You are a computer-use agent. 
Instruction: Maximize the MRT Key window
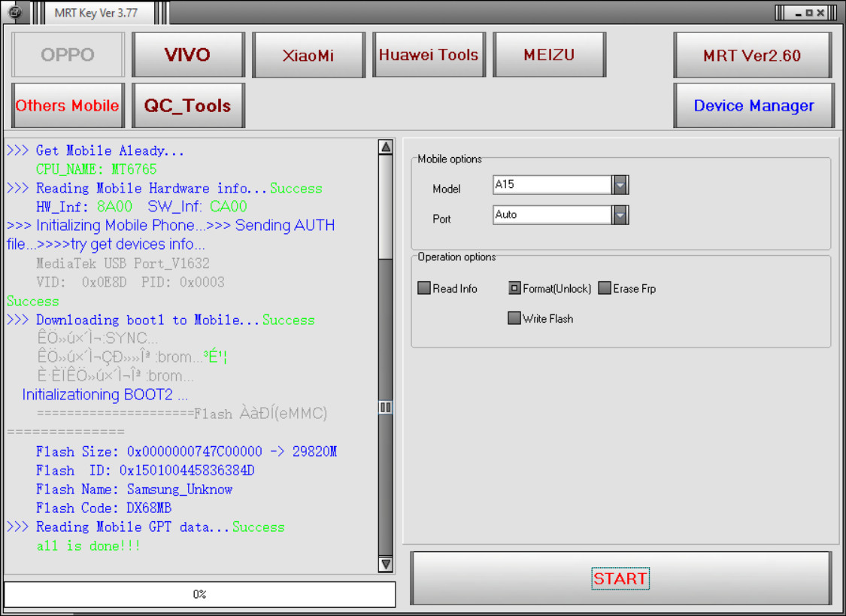809,13
